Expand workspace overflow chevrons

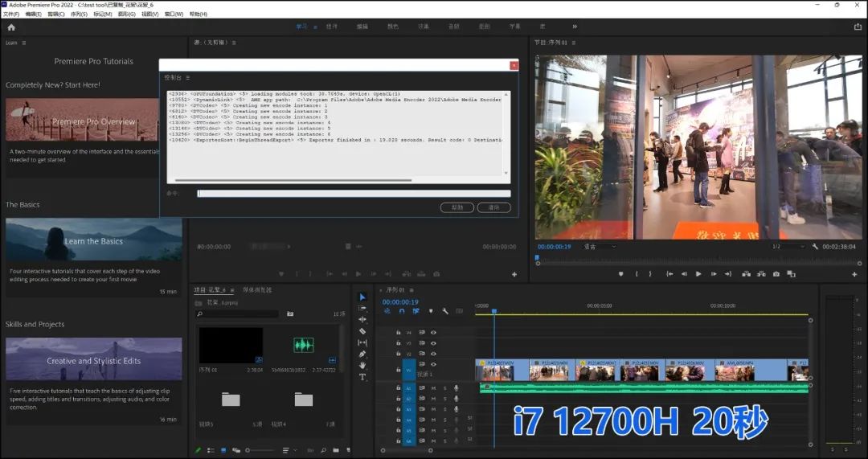pos(575,26)
